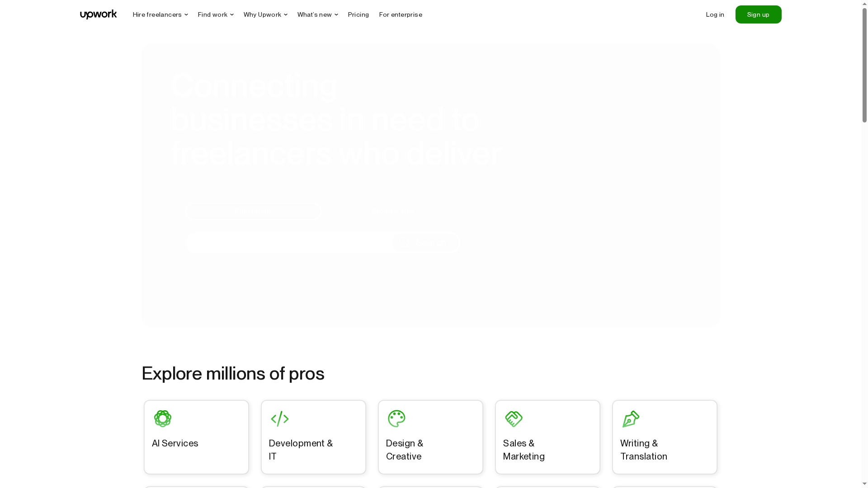Switch to Browse jobs mode

tap(392, 211)
